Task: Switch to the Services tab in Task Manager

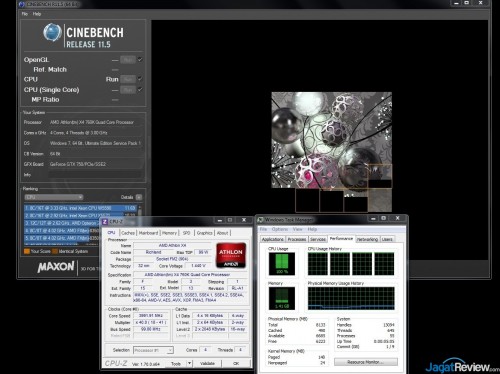Action: tap(318, 239)
